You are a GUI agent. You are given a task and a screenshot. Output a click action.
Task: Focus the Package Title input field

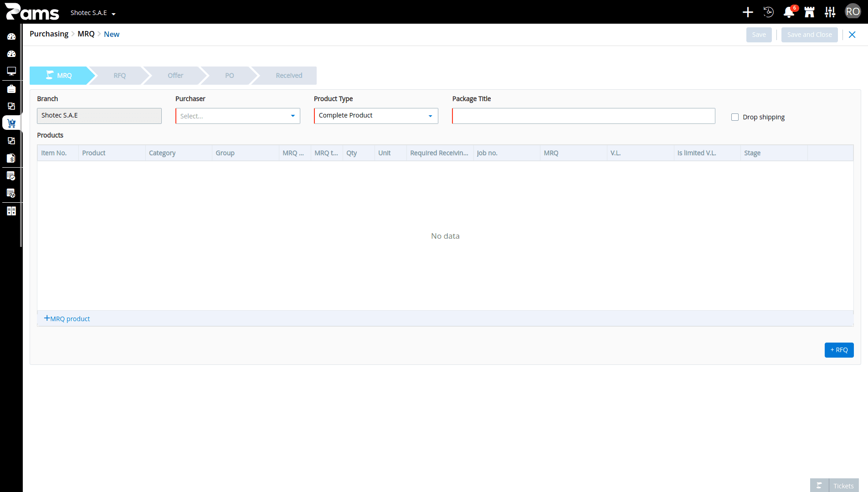click(x=583, y=116)
